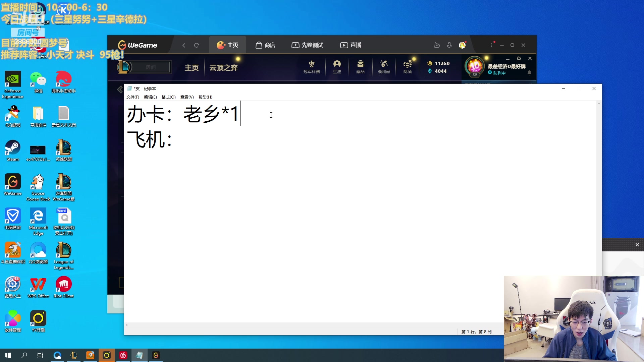The height and width of the screenshot is (362, 644).
Task: Open the 商城 (Shop) coins icon
Action: click(407, 67)
